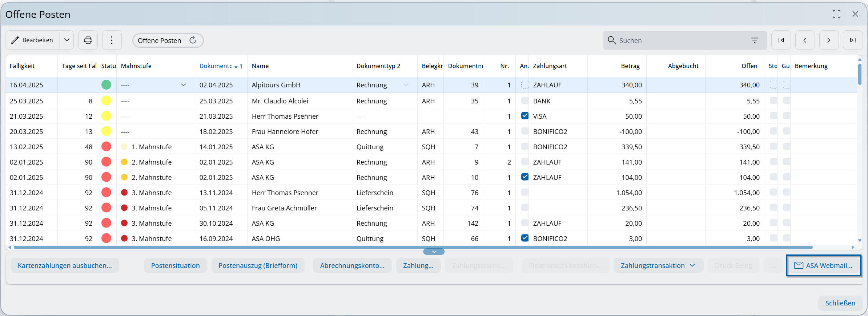
Task: Open the three-dot more options menu
Action: coord(112,40)
